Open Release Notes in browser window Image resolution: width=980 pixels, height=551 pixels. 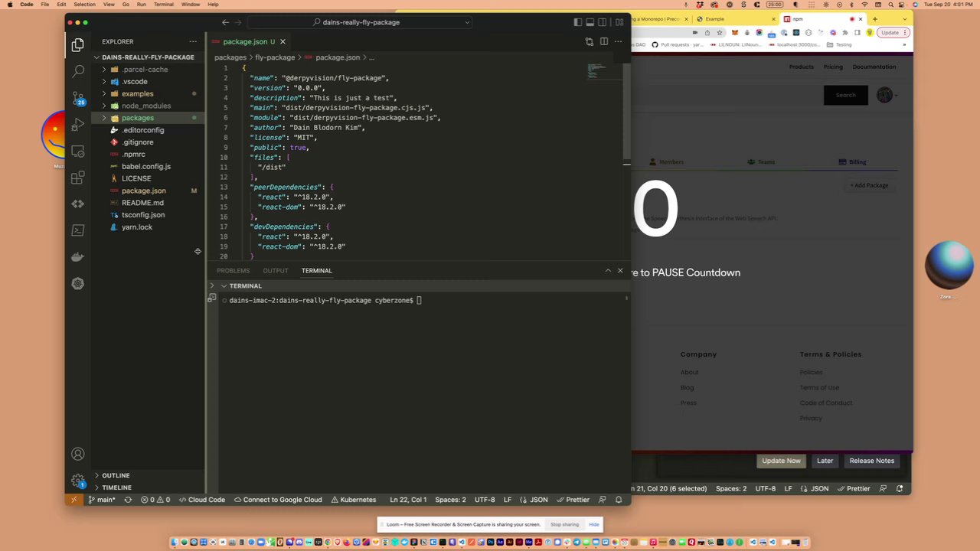871,461
